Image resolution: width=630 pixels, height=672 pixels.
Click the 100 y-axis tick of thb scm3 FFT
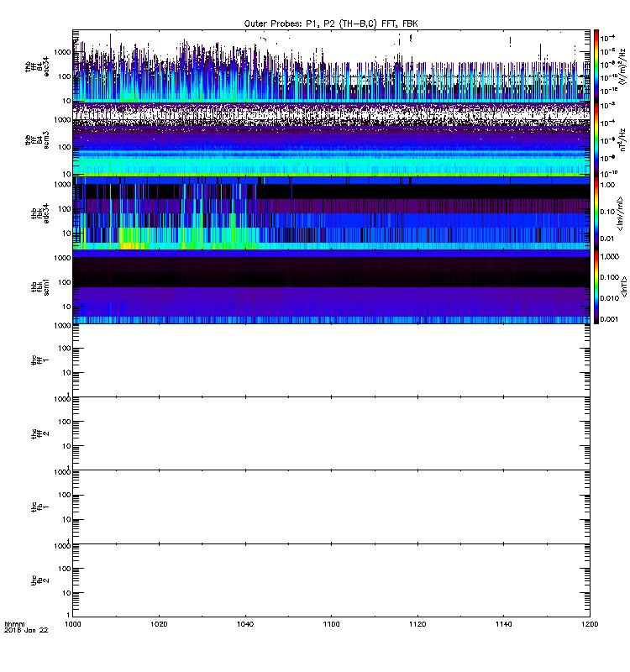(65, 147)
